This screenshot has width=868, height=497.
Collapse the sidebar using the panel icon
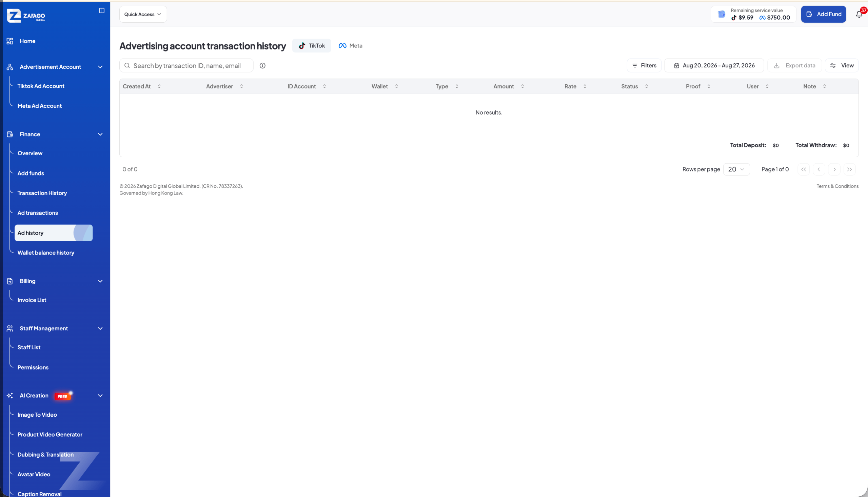pos(102,11)
